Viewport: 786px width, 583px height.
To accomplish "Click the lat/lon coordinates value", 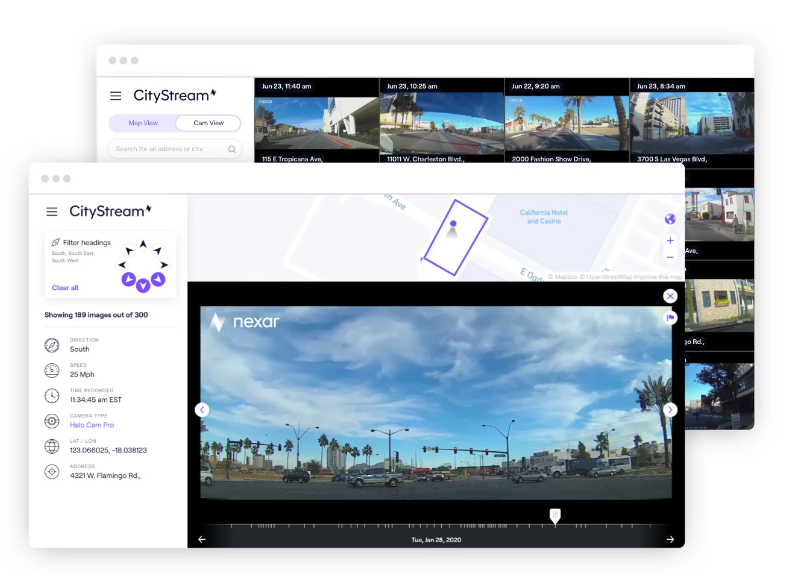I will 108,450.
